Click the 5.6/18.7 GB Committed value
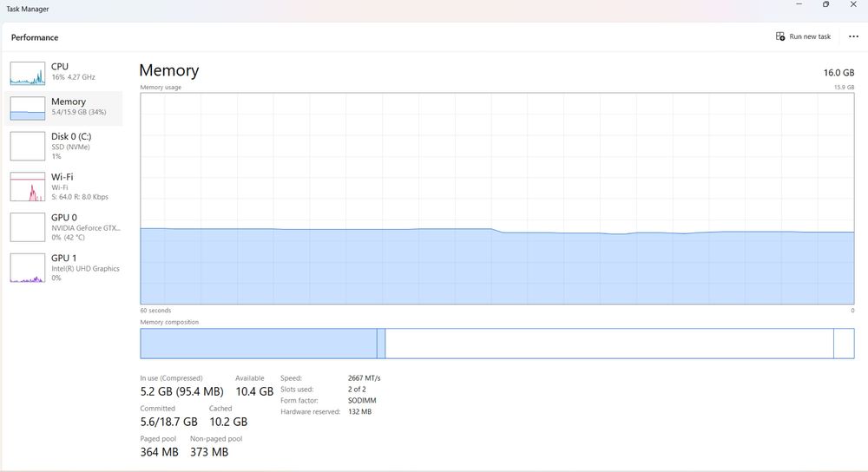Screen dimensions: 868x472 (x=169, y=422)
